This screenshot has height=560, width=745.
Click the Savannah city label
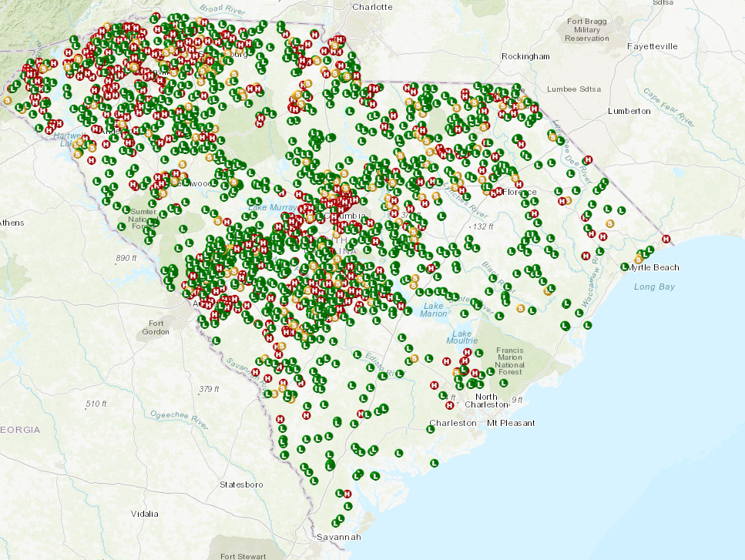[338, 536]
